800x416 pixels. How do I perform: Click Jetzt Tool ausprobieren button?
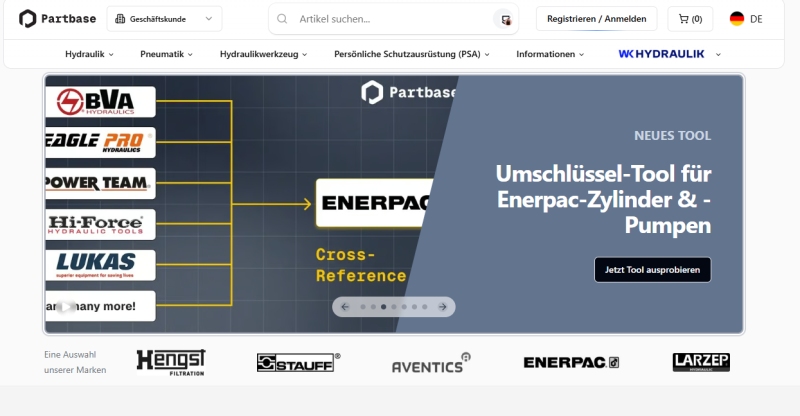pos(652,269)
